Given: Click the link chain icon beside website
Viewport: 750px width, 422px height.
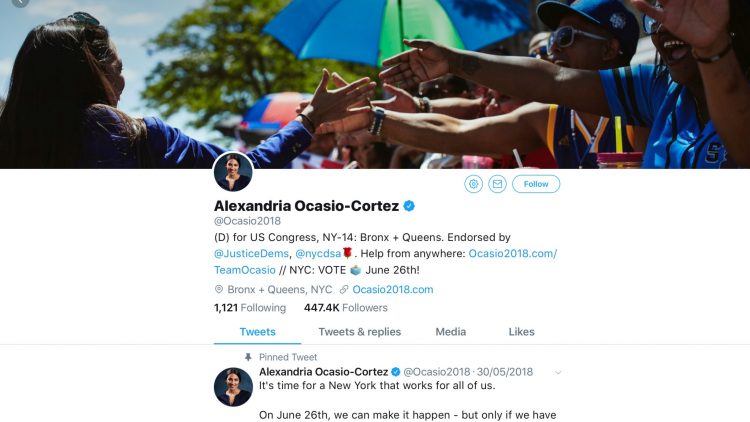Looking at the screenshot, I should pyautogui.click(x=344, y=289).
